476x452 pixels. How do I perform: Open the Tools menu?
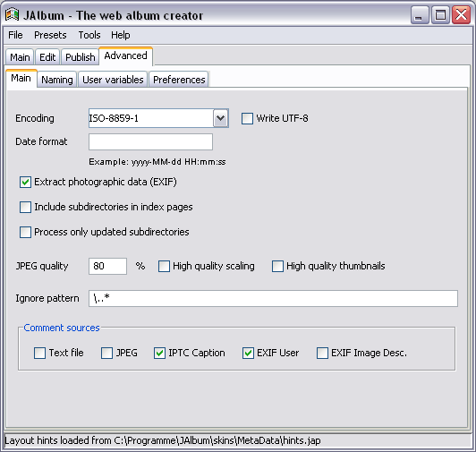pyautogui.click(x=89, y=35)
